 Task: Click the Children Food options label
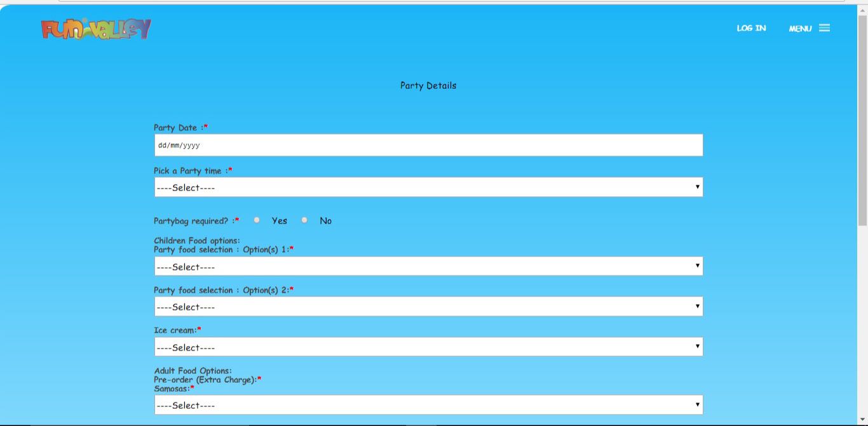tap(197, 241)
